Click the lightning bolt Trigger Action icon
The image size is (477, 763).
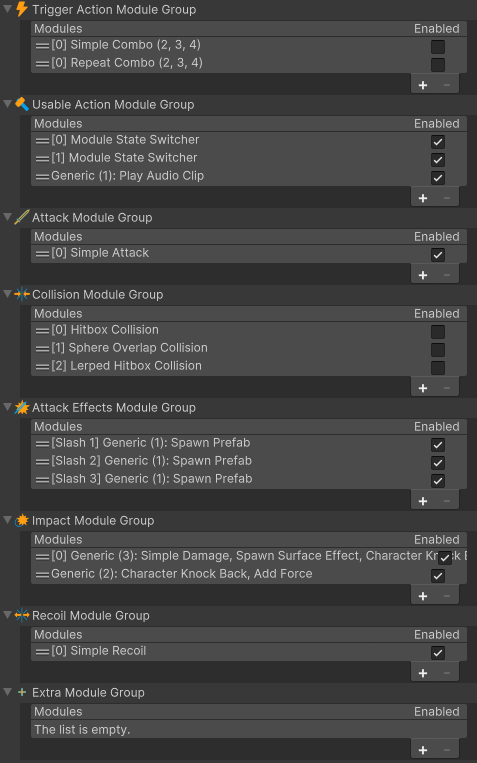(22, 9)
